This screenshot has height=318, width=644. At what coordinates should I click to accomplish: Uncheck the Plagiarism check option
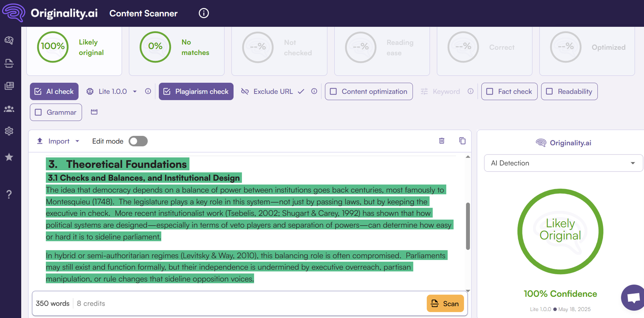[196, 91]
